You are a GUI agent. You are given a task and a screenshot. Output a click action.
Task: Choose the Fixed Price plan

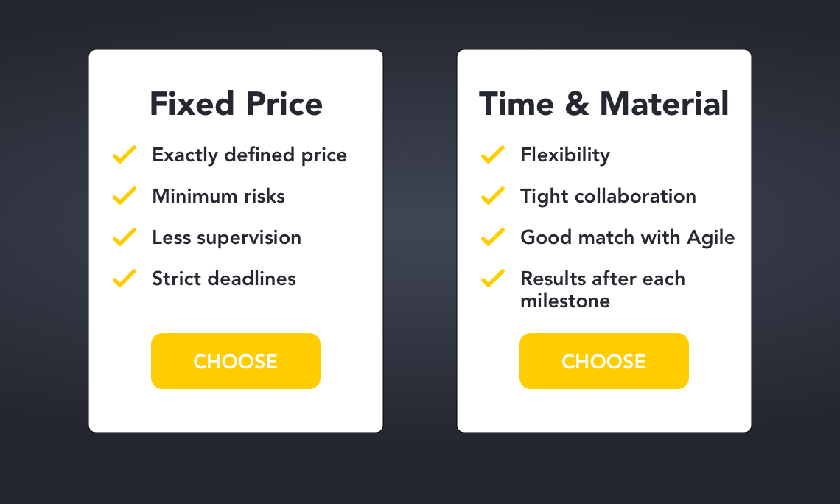point(236,361)
